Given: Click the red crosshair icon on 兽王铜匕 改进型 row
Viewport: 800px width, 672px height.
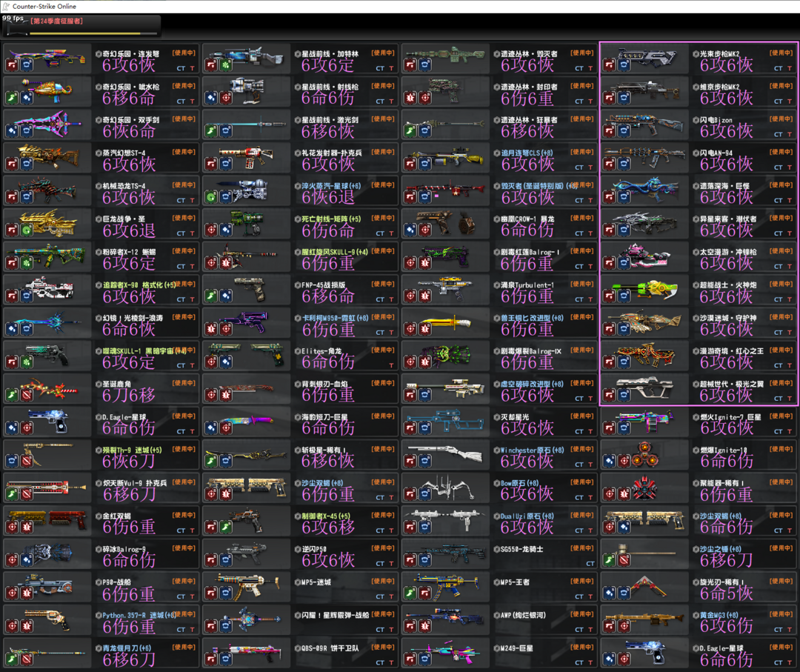Looking at the screenshot, I should pos(410,329).
